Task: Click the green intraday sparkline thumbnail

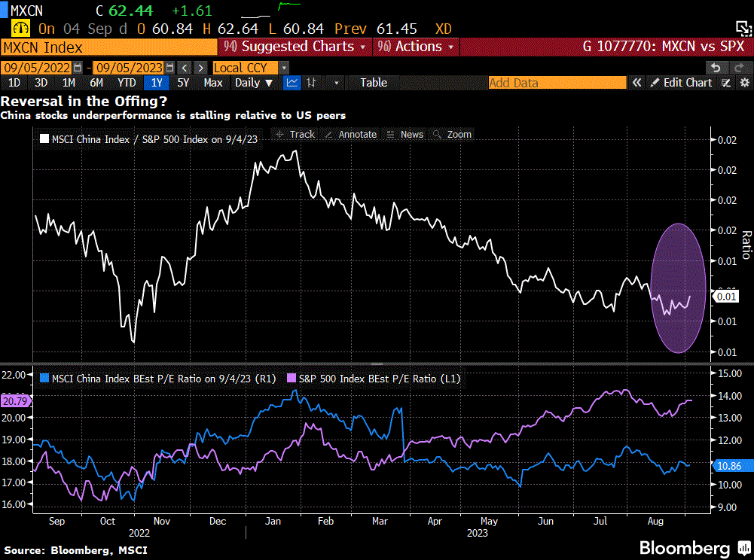Action: pyautogui.click(x=289, y=6)
